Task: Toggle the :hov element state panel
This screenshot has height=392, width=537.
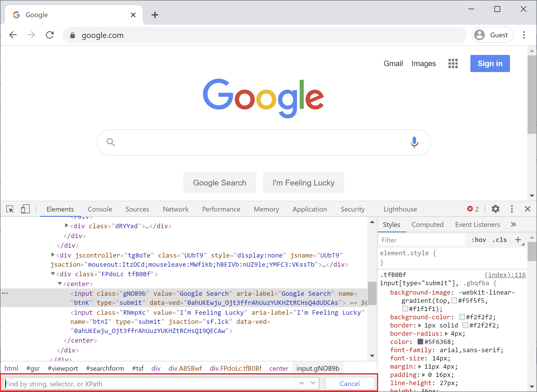Action: (479, 240)
